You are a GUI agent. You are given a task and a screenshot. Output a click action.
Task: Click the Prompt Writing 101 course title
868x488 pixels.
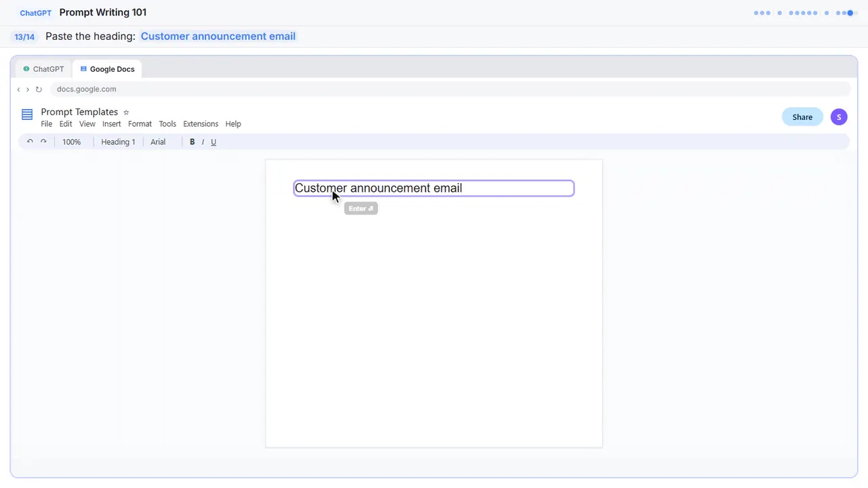pos(103,12)
